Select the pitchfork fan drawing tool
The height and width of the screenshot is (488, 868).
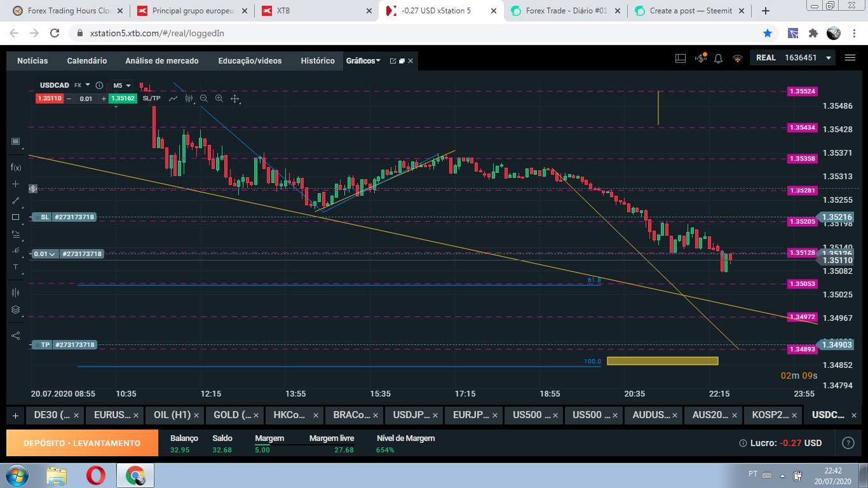click(16, 250)
